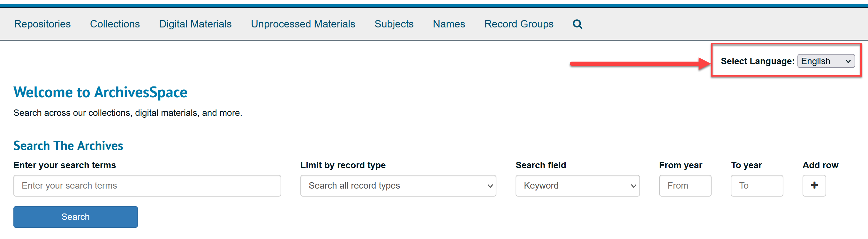This screenshot has height=239, width=868.
Task: Navigate to Digital Materials
Action: point(195,24)
